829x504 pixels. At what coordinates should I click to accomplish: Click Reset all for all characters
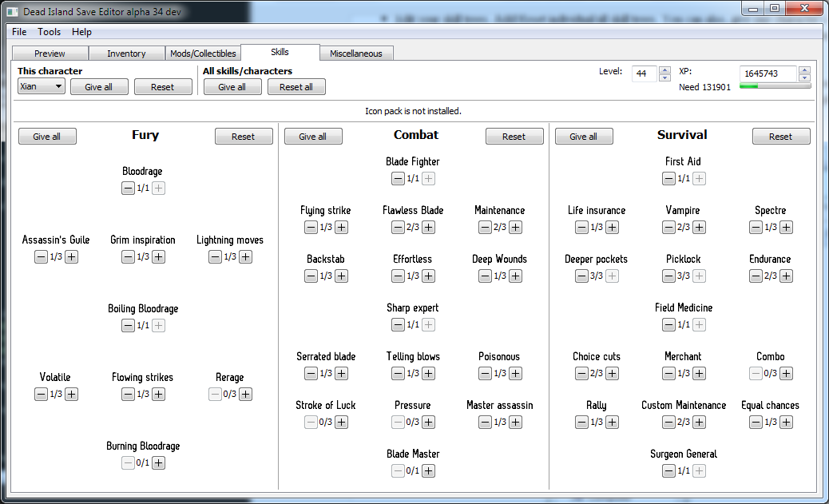point(296,87)
